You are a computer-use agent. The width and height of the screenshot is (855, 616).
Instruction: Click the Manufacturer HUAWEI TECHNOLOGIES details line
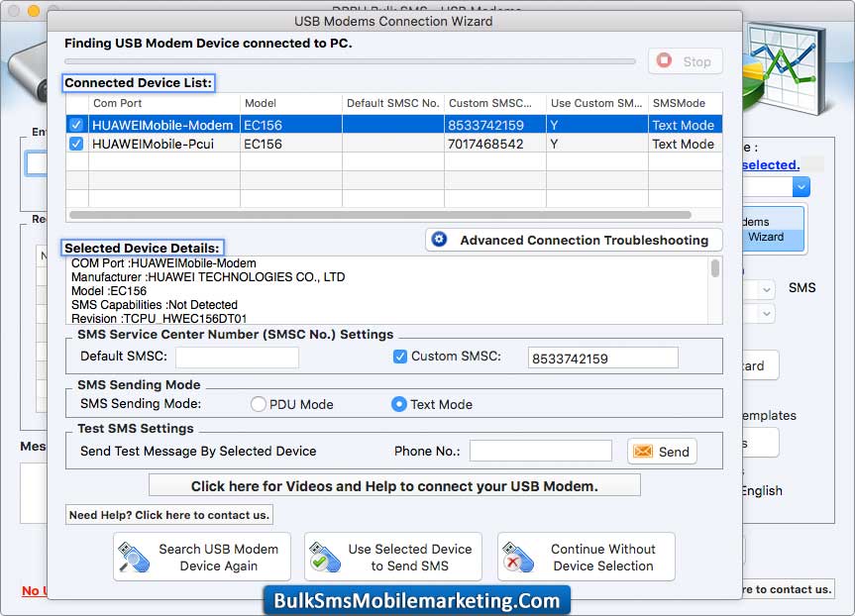(x=208, y=277)
